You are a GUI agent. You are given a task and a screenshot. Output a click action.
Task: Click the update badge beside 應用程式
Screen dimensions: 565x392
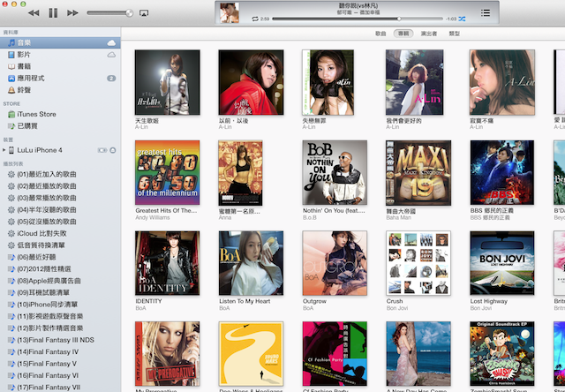point(111,79)
